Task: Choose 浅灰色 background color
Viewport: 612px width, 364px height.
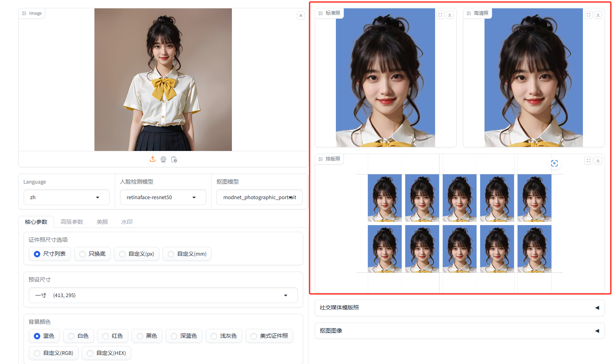Action: [x=224, y=336]
